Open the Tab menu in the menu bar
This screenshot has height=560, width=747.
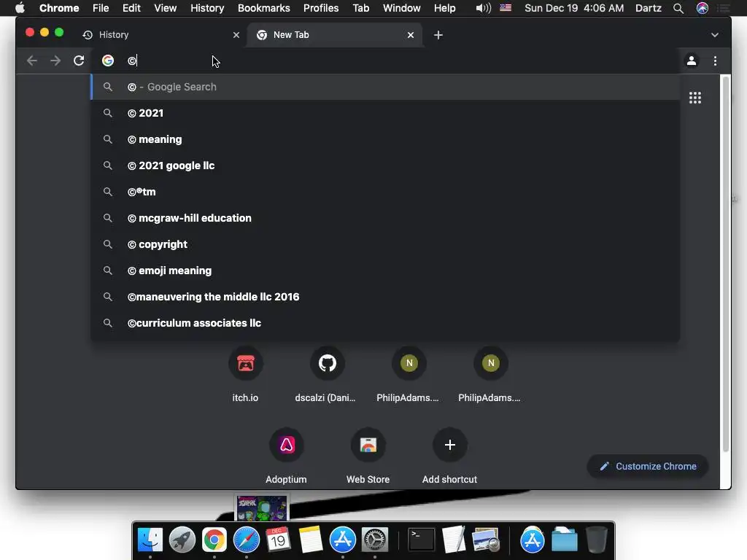pyautogui.click(x=360, y=8)
